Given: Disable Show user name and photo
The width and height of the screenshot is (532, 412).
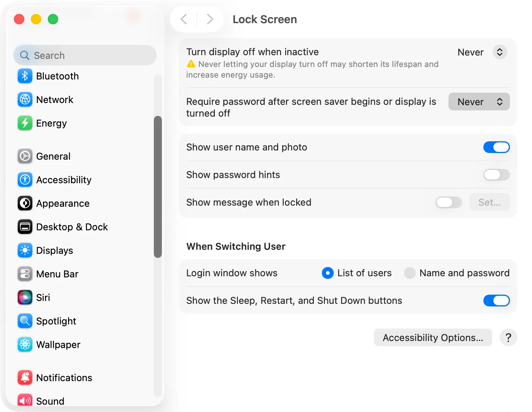Looking at the screenshot, I should coord(496,147).
